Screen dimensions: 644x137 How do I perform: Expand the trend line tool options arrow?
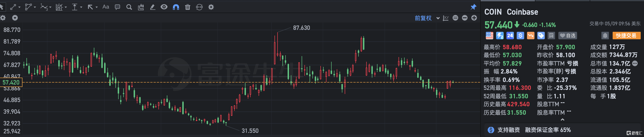(x=19, y=7)
